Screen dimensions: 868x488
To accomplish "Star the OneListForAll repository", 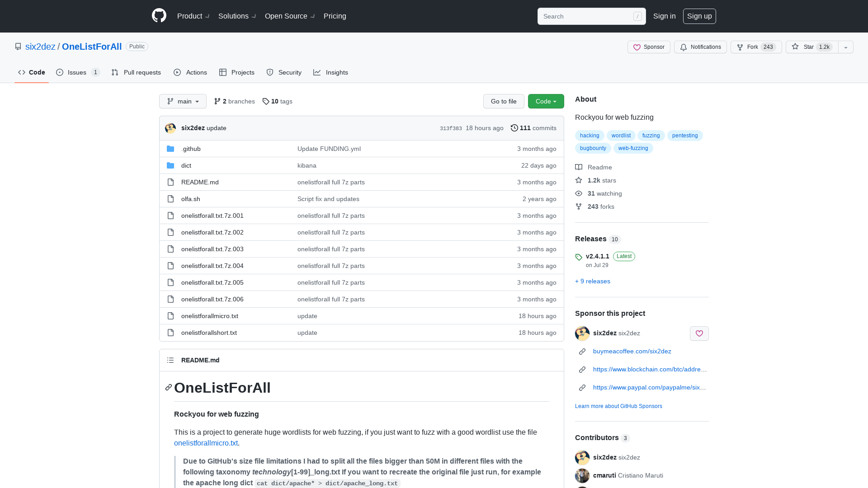I will [x=812, y=47].
